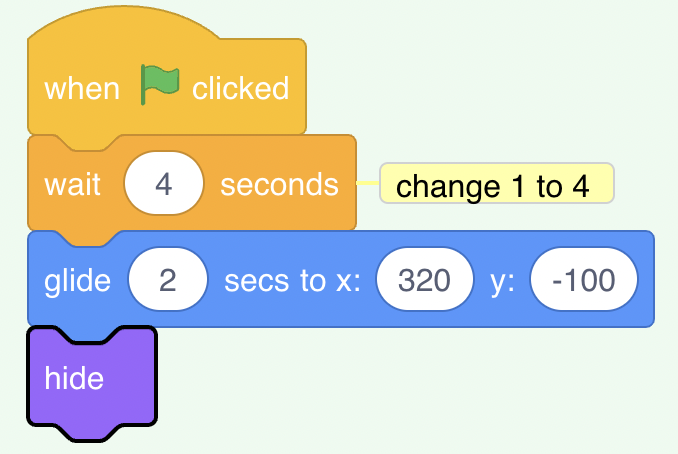The image size is (678, 454).
Task: Click the 'secs to x:' label text
Action: pyautogui.click(x=292, y=281)
